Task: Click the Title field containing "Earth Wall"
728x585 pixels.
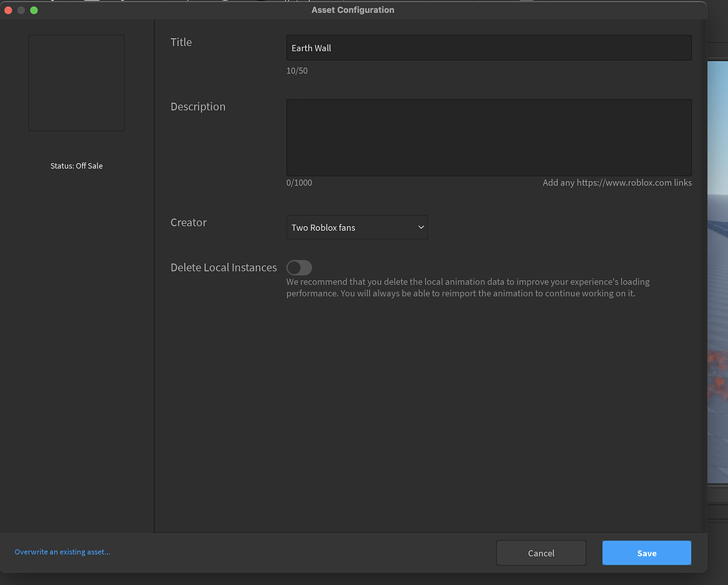Action: (x=488, y=47)
